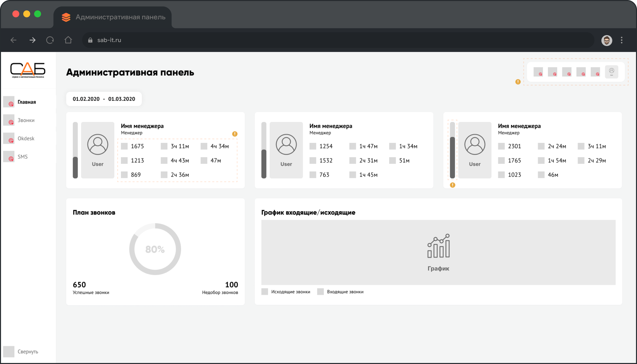Toggle the Входящие звонки legend box
637x364 pixels.
click(320, 292)
